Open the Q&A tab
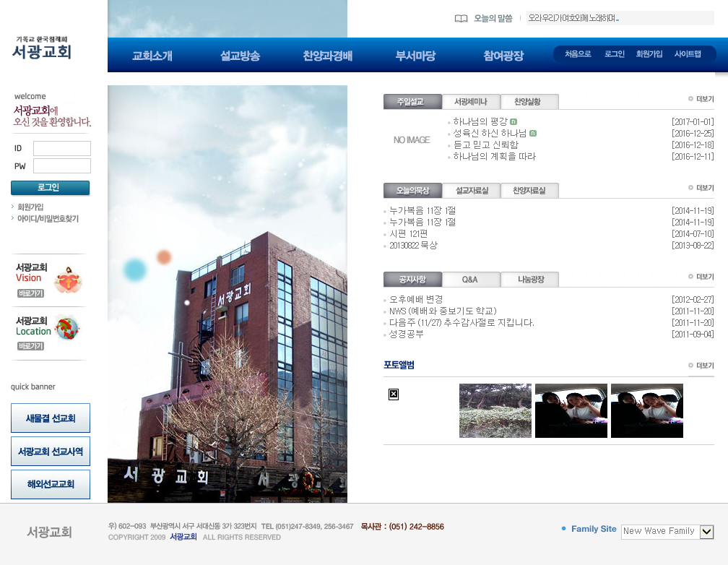 (x=470, y=280)
